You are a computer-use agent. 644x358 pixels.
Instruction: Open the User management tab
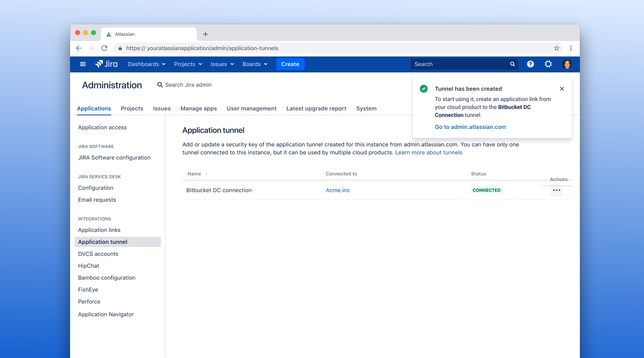(252, 109)
